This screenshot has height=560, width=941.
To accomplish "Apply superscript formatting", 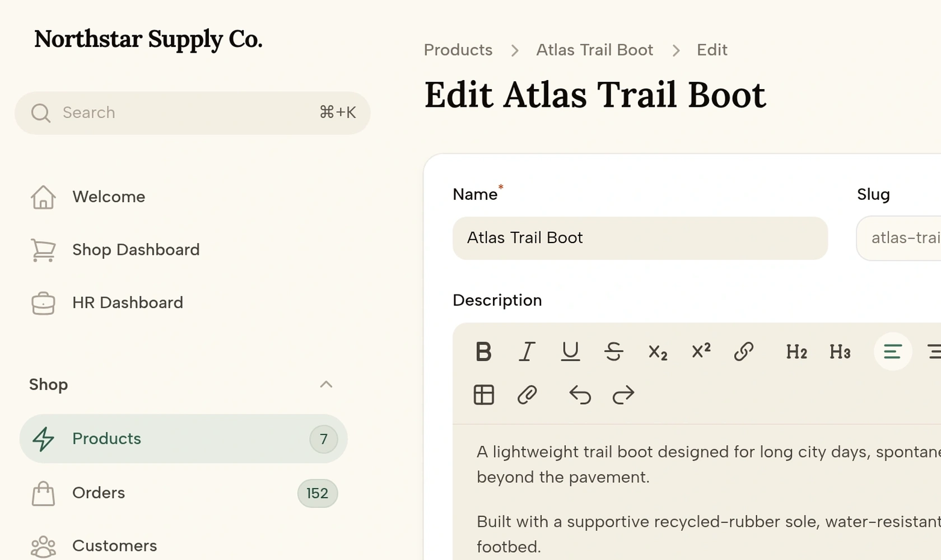I will [701, 352].
